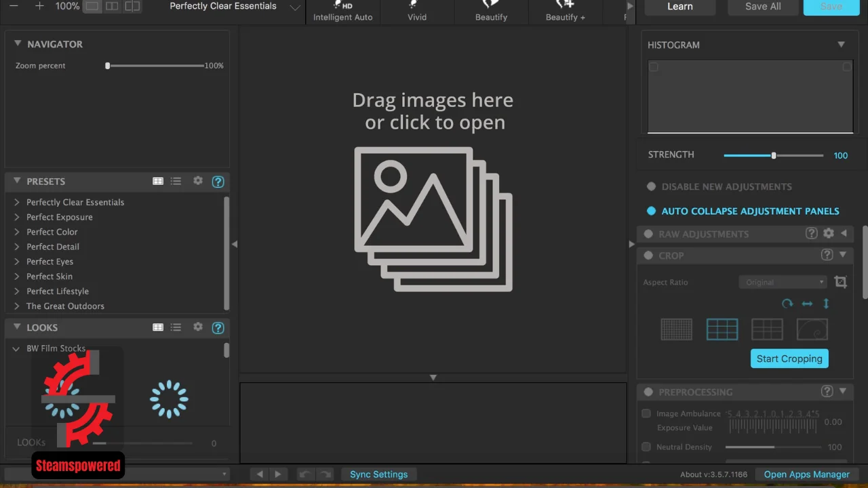
Task: Collapse the Navigator panel
Action: (x=18, y=43)
